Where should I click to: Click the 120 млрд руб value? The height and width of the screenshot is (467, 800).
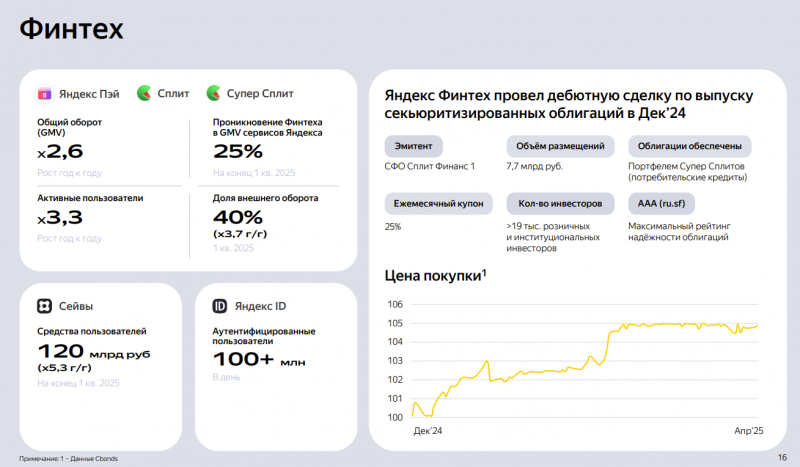click(94, 352)
